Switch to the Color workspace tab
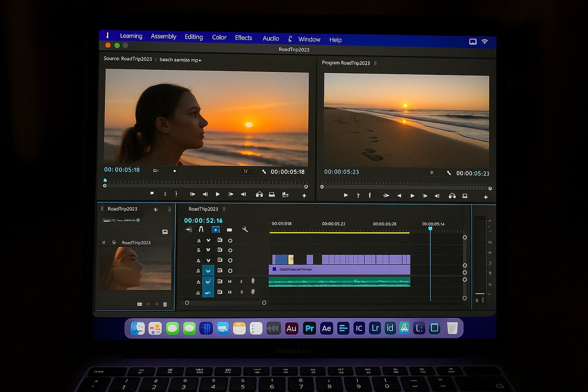The width and height of the screenshot is (588, 392). [x=219, y=38]
